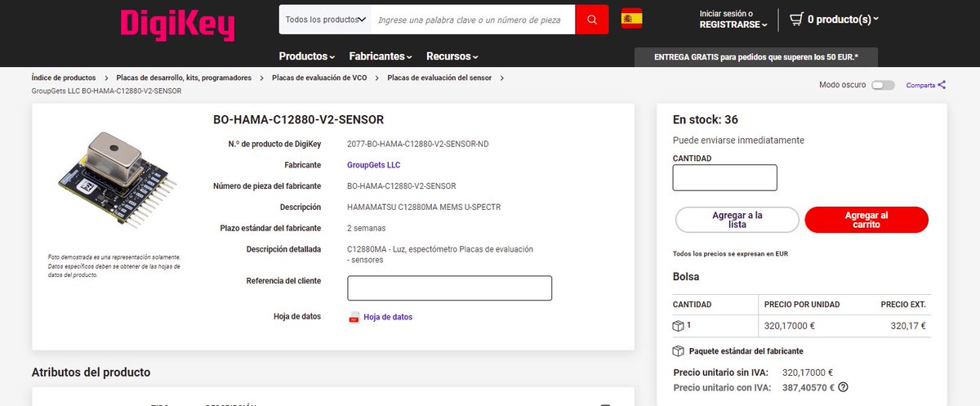The image size is (980, 406).
Task: Click the IVA price help icon
Action: (x=843, y=387)
